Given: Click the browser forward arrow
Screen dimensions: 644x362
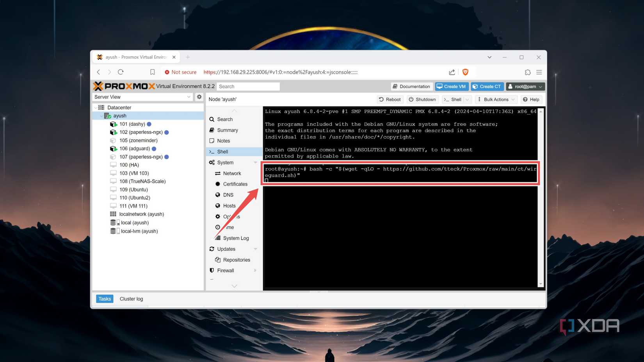Looking at the screenshot, I should pyautogui.click(x=109, y=72).
